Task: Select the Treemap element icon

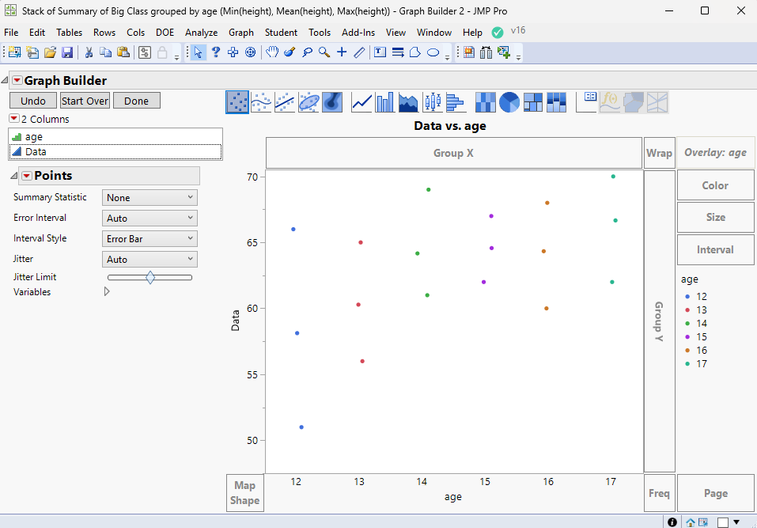Action: pyautogui.click(x=533, y=102)
